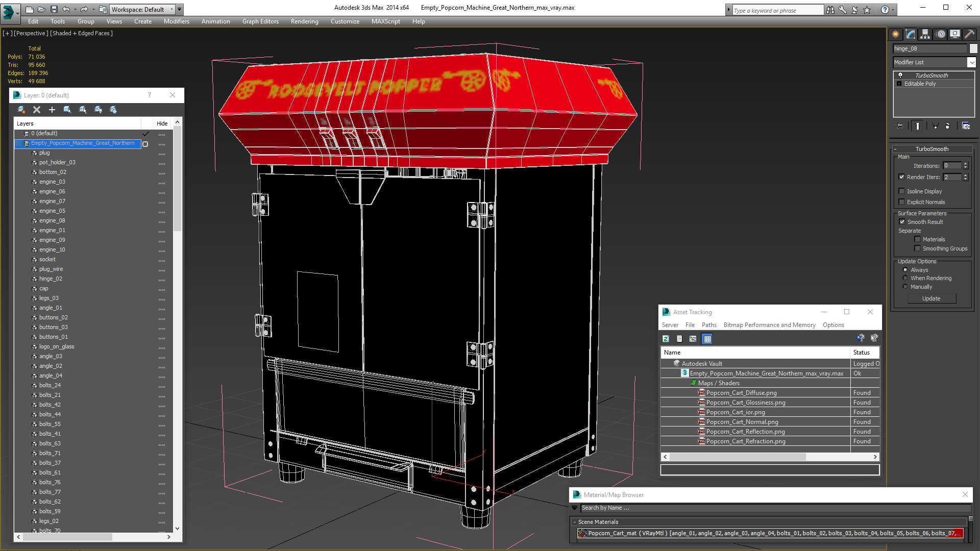The image size is (980, 551).
Task: Click Table View icon in Asset Tracking
Action: (x=707, y=339)
